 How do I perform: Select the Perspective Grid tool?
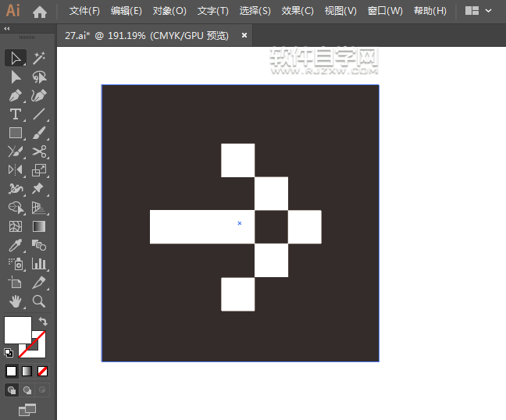[x=39, y=208]
